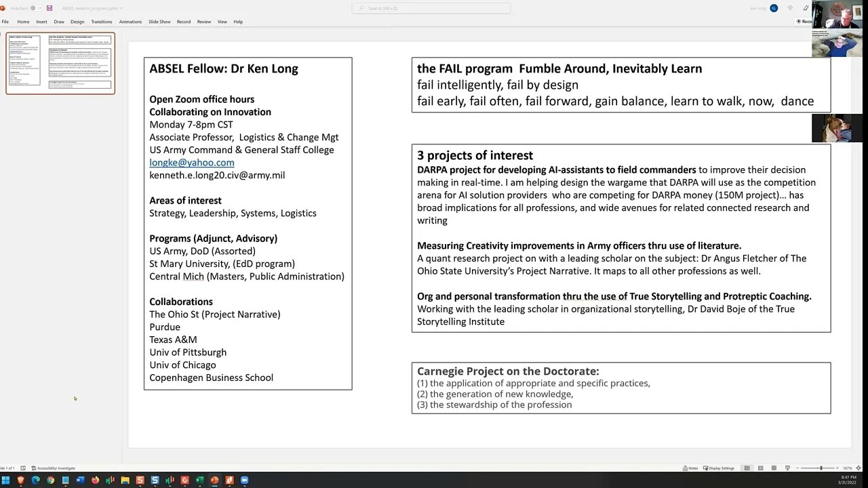The height and width of the screenshot is (488, 868).
Task: Open Brave browser from taskbar
Action: click(21, 481)
